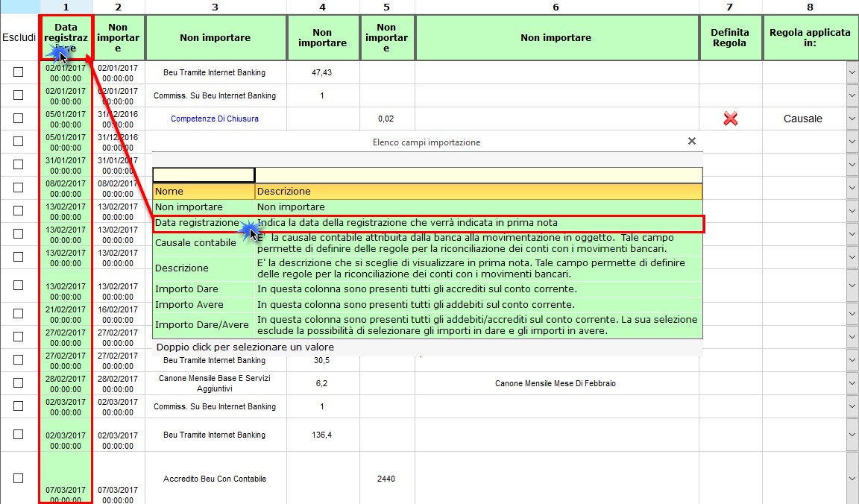Expand rule dropdown for 02/01/2017 Commiss. row

[x=852, y=95]
